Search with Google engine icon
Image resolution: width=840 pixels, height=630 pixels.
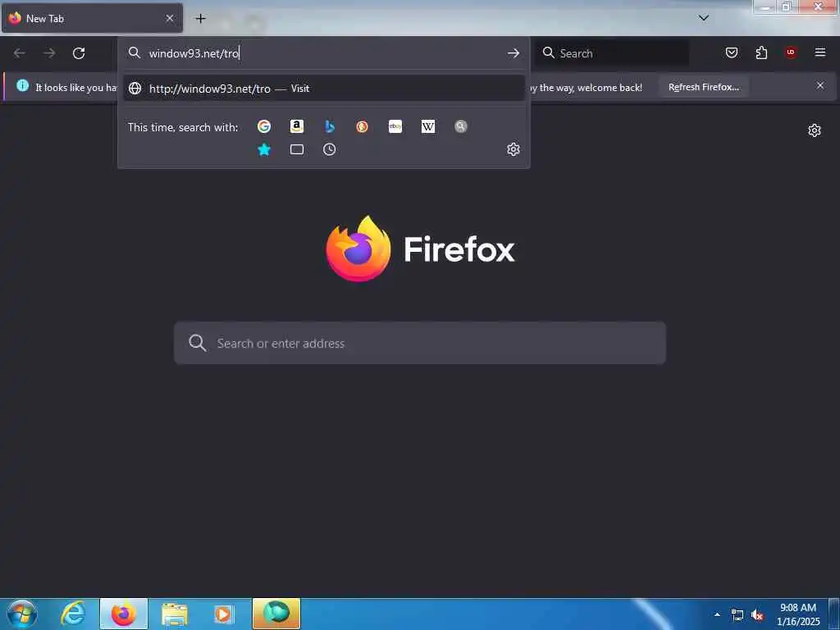tap(263, 126)
